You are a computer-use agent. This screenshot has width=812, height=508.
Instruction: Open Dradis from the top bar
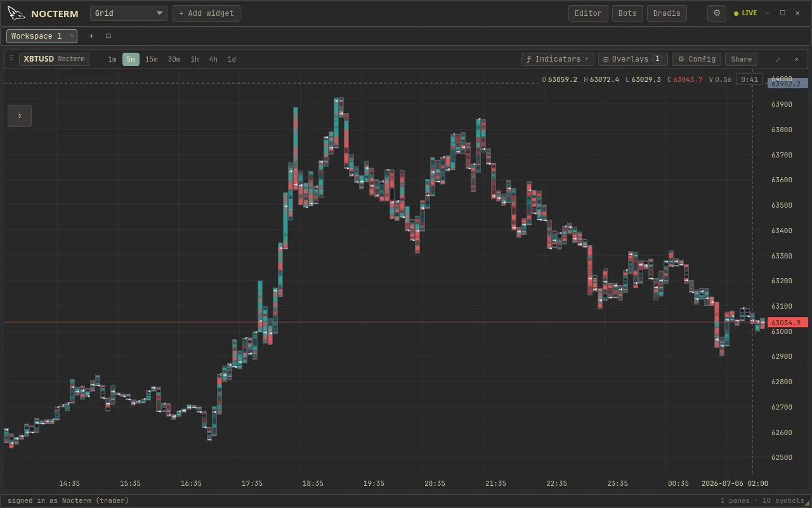point(667,13)
